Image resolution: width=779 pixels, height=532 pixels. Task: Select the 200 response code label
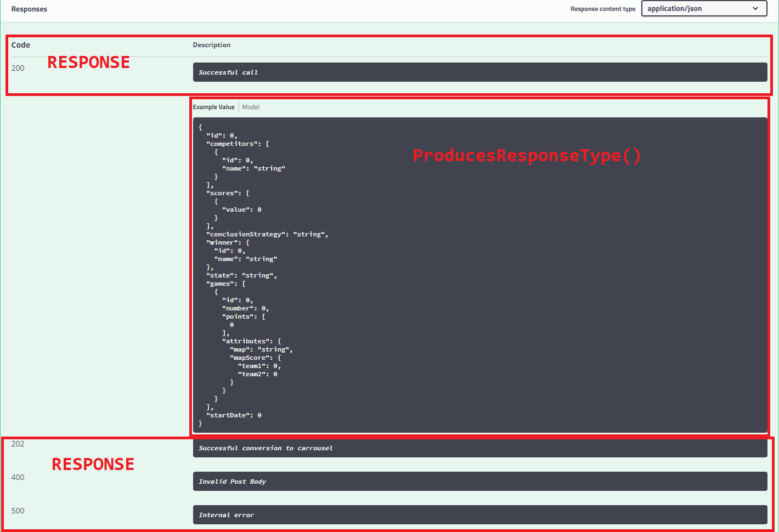tap(18, 68)
